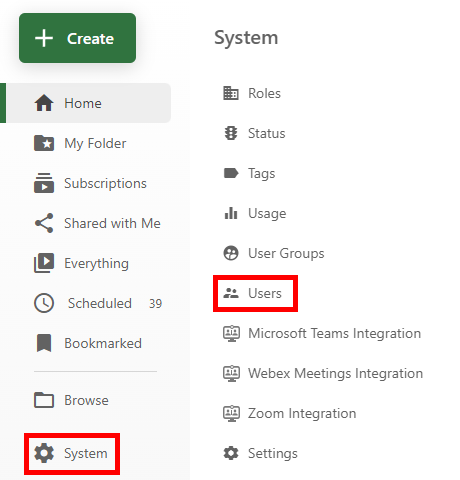Click the plus icon on Create
The image size is (460, 480).
click(x=44, y=38)
